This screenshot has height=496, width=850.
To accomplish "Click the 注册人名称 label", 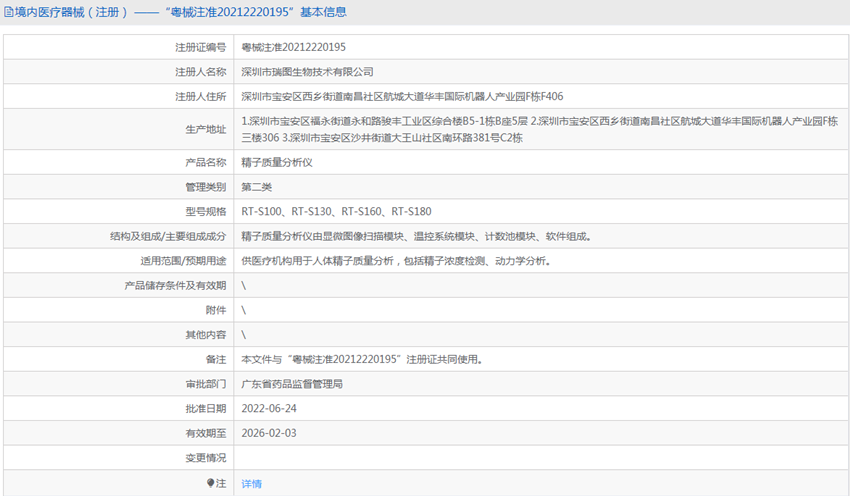I will coord(200,72).
